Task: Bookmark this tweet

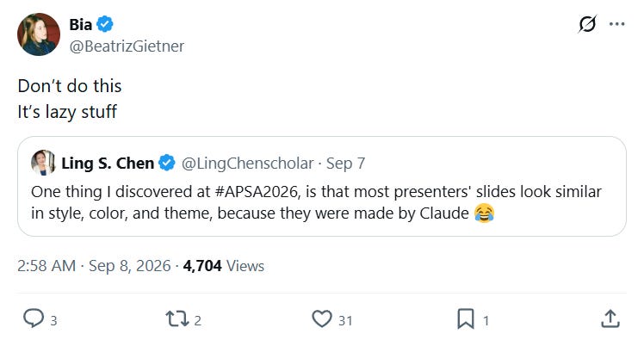Action: [466, 319]
